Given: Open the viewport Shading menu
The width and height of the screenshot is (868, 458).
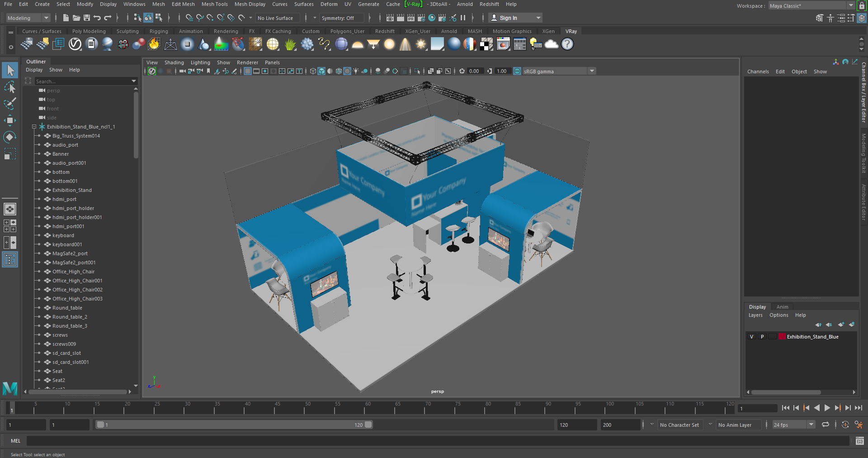Looking at the screenshot, I should tap(174, 62).
